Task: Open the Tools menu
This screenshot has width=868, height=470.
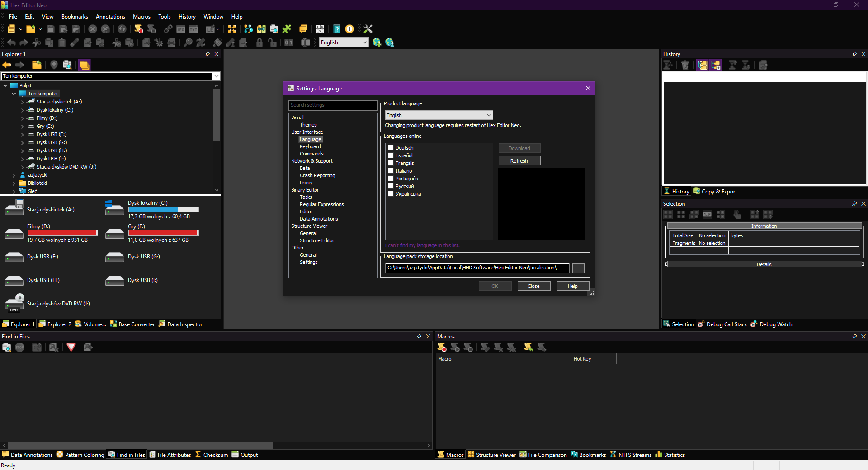Action: coord(165,17)
